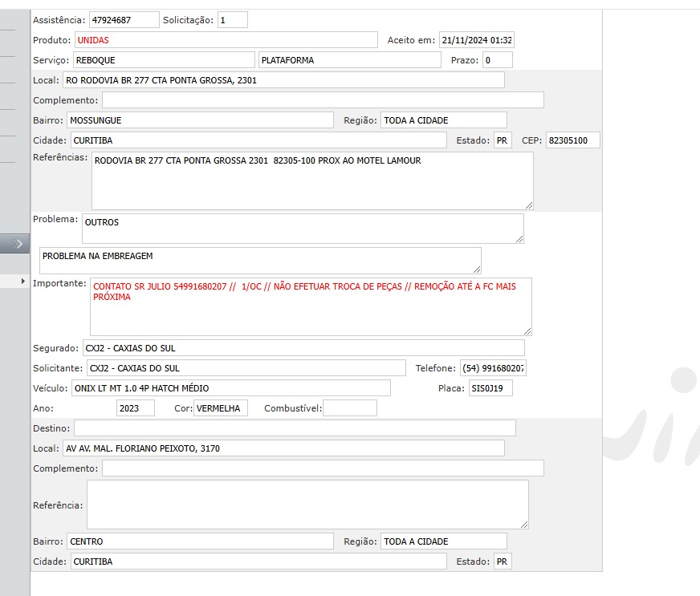Select the Placa field showing SIS0J19
700x596 pixels.
(x=490, y=388)
